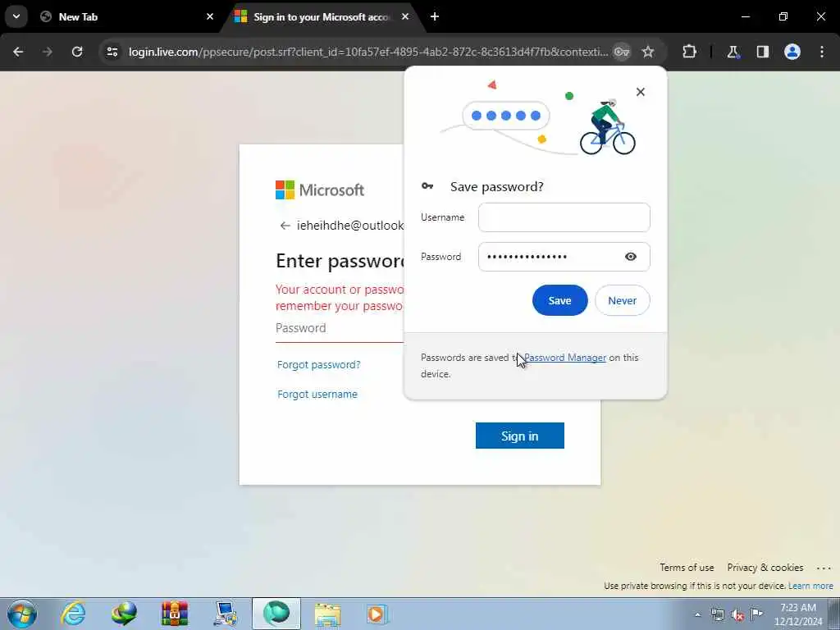Open the computer monitor taskbar icon
This screenshot has width=840, height=630.
pyautogui.click(x=226, y=614)
